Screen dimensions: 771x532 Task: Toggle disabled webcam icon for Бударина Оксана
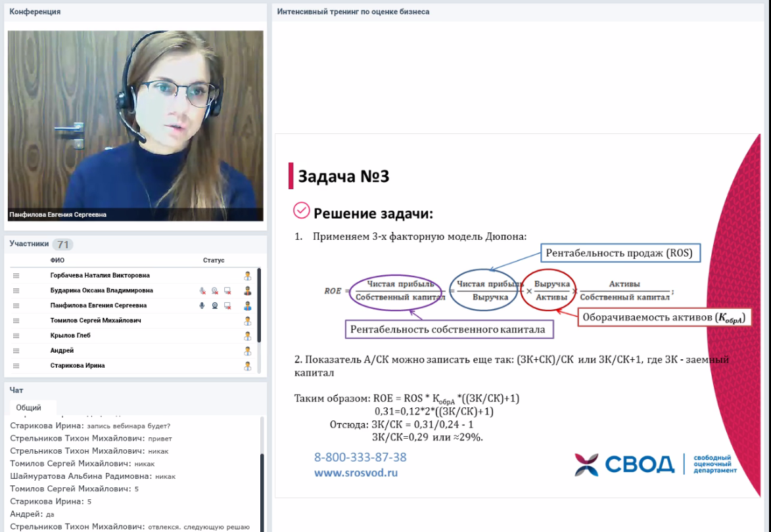[x=215, y=291]
